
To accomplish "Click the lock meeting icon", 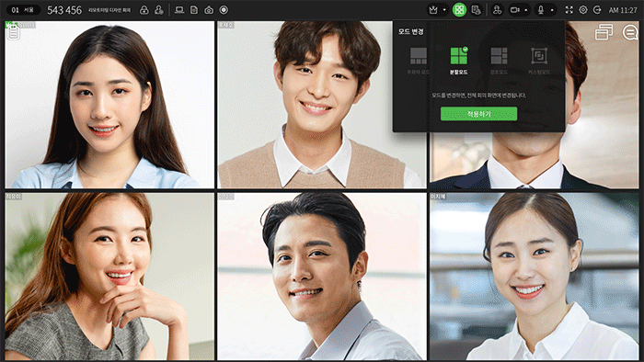I will [144, 10].
